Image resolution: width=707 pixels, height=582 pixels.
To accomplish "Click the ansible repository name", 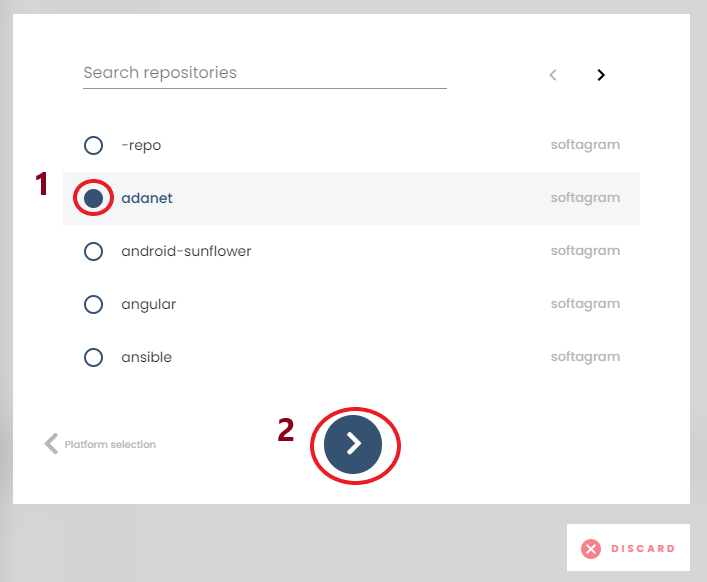I will pos(146,357).
